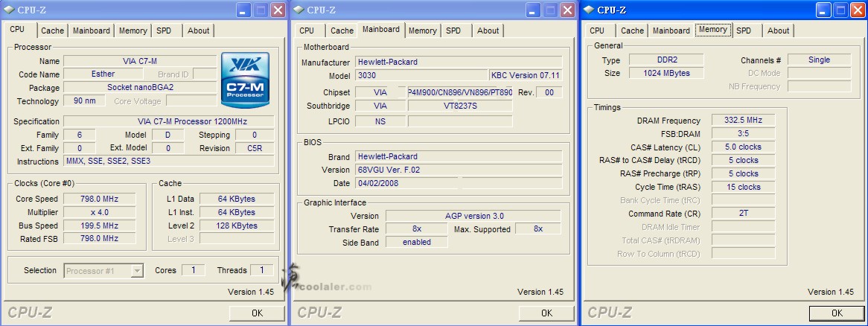Click Code Name field showing Esther

[103, 74]
